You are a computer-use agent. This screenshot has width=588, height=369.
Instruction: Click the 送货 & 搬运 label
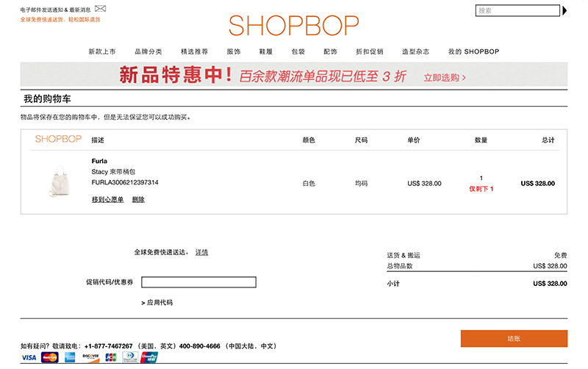(x=404, y=255)
